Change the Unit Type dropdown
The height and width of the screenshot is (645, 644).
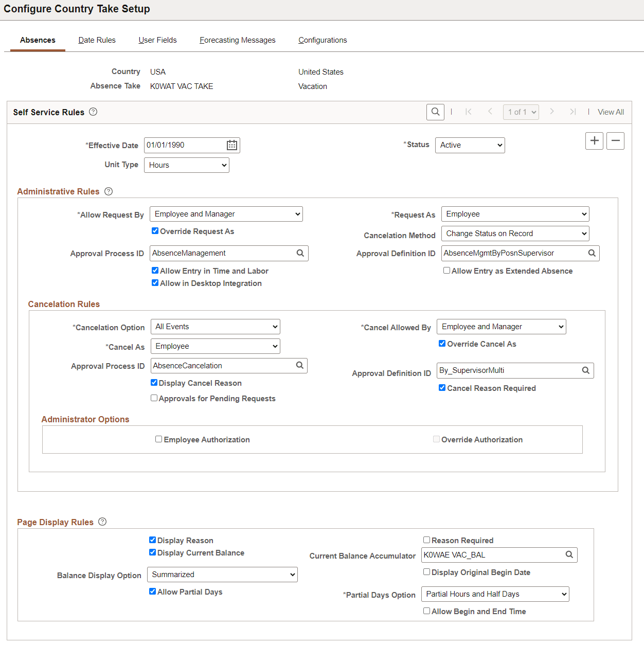[186, 165]
